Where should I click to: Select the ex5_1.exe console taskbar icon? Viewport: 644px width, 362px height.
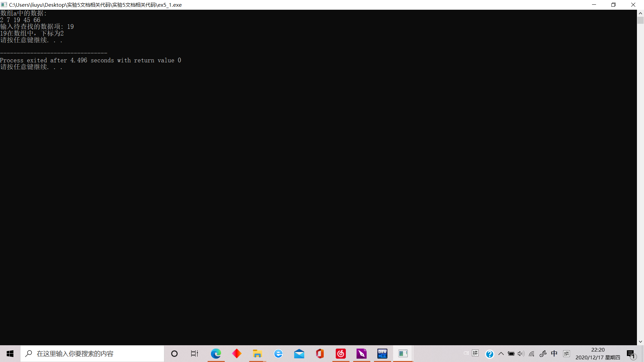click(x=403, y=354)
